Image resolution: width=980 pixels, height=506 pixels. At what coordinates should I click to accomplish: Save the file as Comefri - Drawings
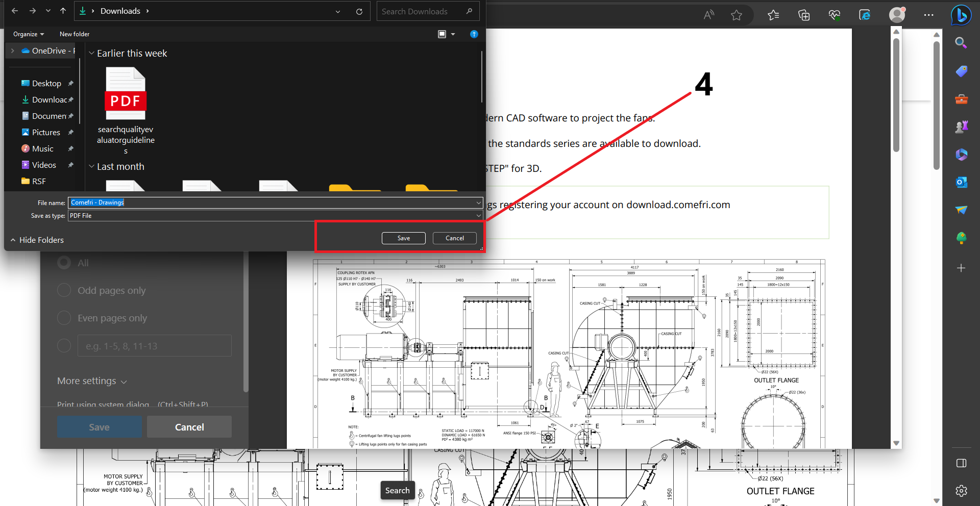[403, 238]
